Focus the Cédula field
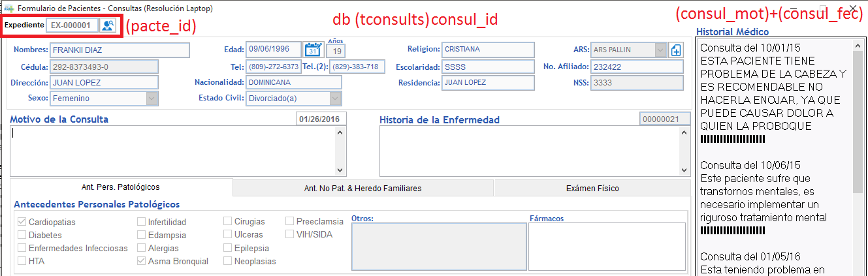 pos(104,67)
